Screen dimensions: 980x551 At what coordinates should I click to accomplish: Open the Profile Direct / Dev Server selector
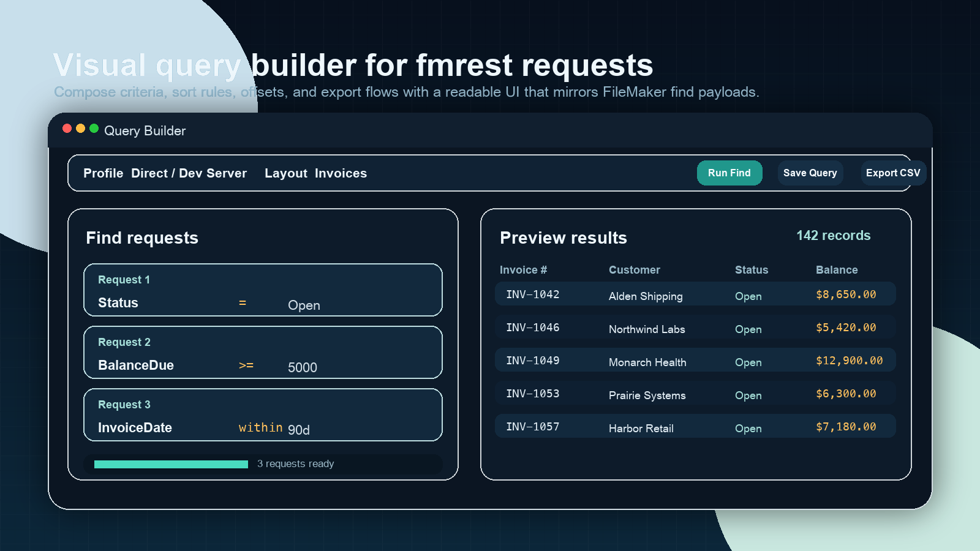pos(165,173)
